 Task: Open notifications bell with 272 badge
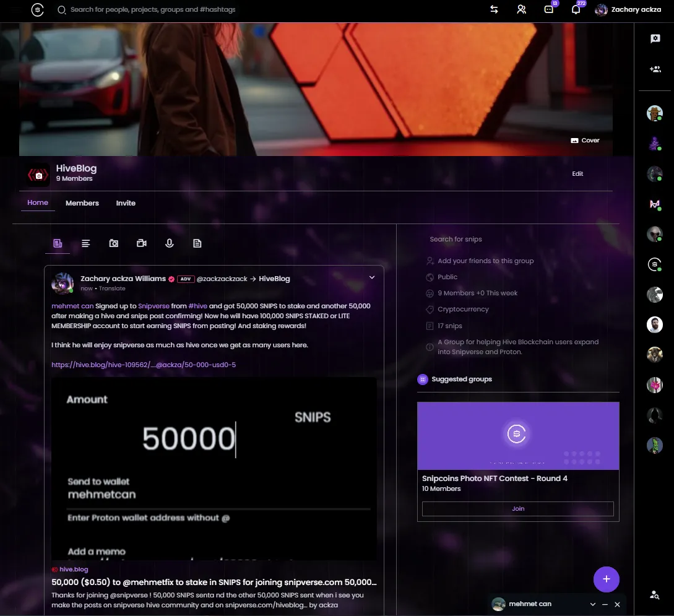[x=576, y=9]
